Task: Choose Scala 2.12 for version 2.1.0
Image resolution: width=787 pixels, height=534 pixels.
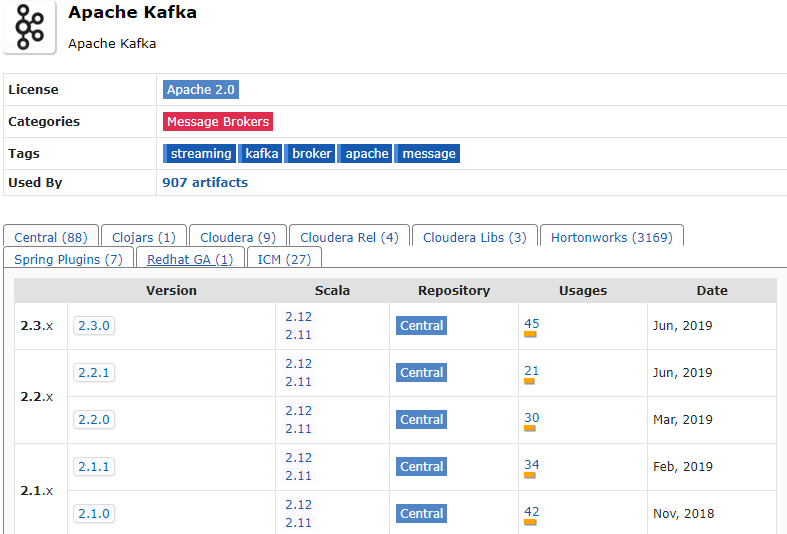Action: 299,505
